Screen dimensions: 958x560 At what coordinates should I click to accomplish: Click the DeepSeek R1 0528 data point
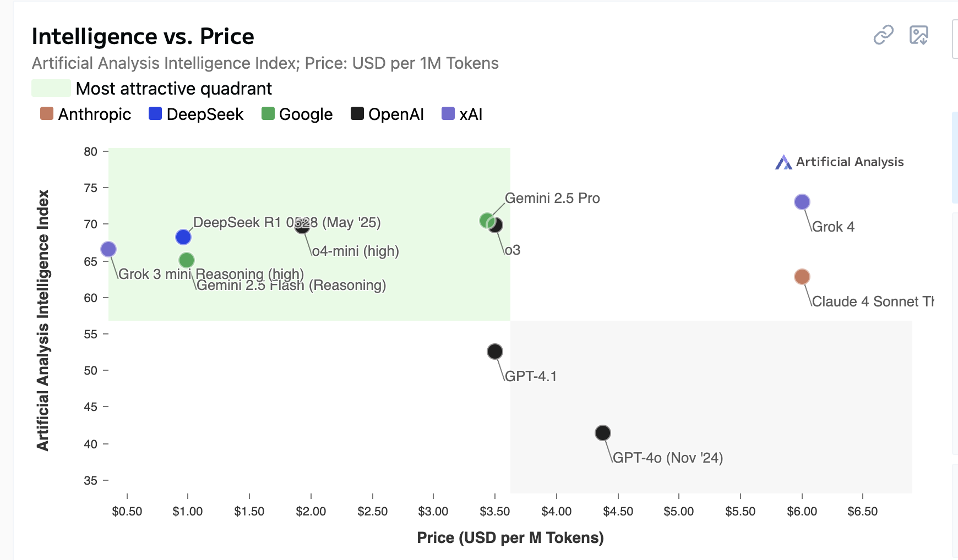pyautogui.click(x=183, y=237)
